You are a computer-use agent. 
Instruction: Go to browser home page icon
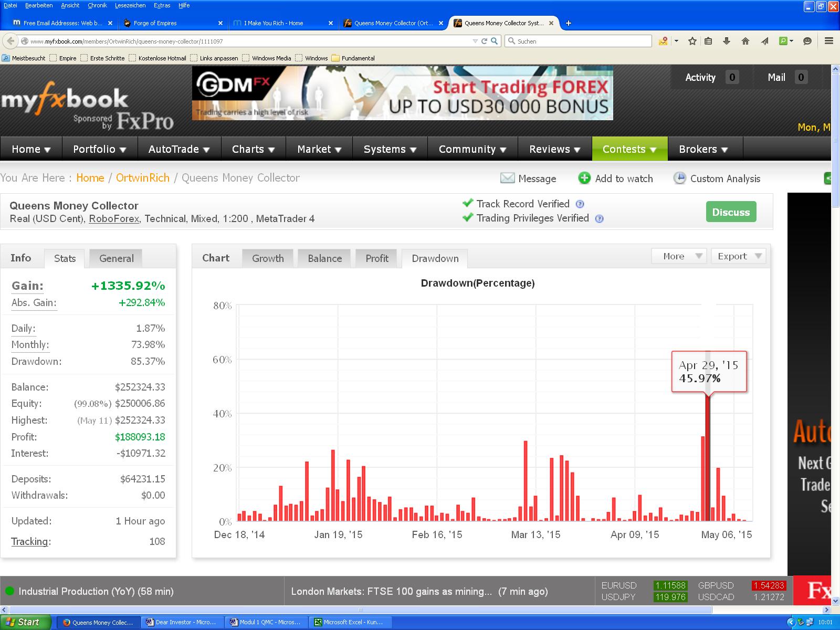pos(745,41)
